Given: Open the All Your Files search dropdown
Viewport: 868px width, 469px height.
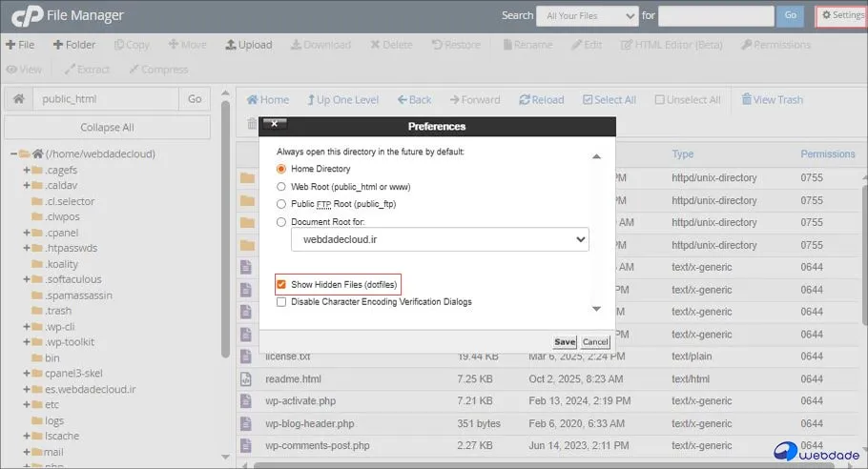Looking at the screenshot, I should pos(587,16).
